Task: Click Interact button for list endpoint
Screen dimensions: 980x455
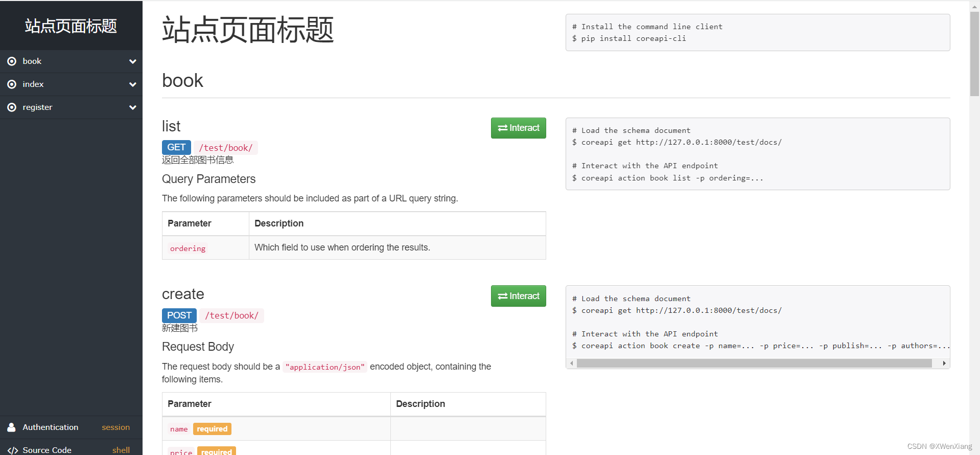Action: tap(518, 128)
